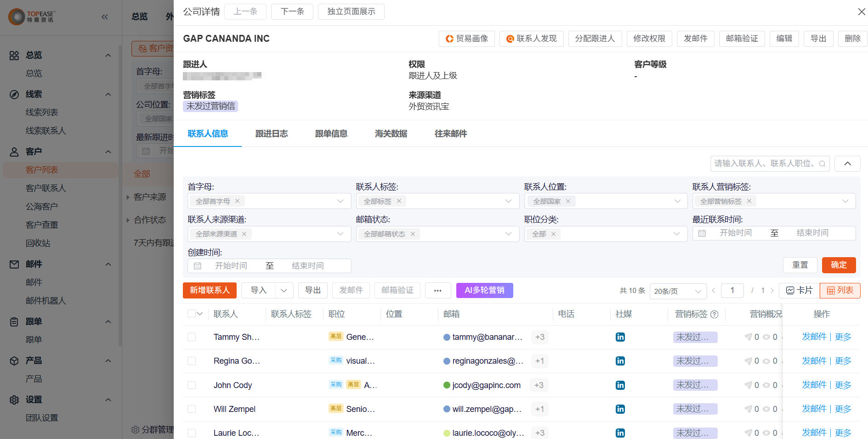Tick the checkbox next to Tammy Sh...
The height and width of the screenshot is (439, 868).
(192, 337)
